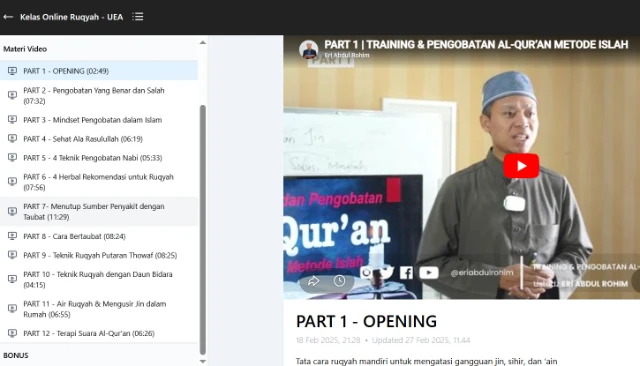Open PART 9 - Teknik Ruqyah Putaran Thowaf
The height and width of the screenshot is (366, 640).
[x=99, y=255]
